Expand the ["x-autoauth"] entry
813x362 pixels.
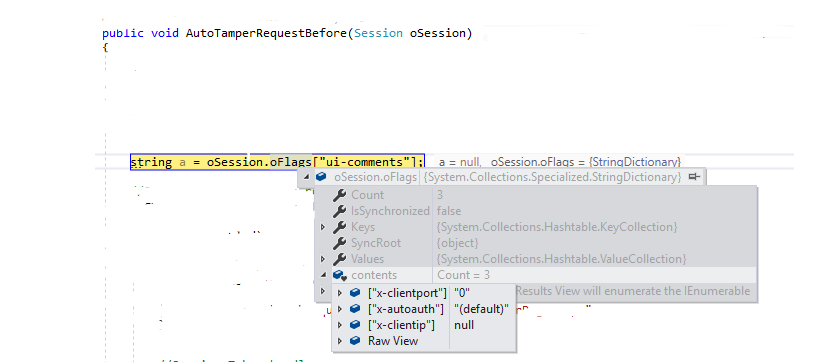pos(340,309)
